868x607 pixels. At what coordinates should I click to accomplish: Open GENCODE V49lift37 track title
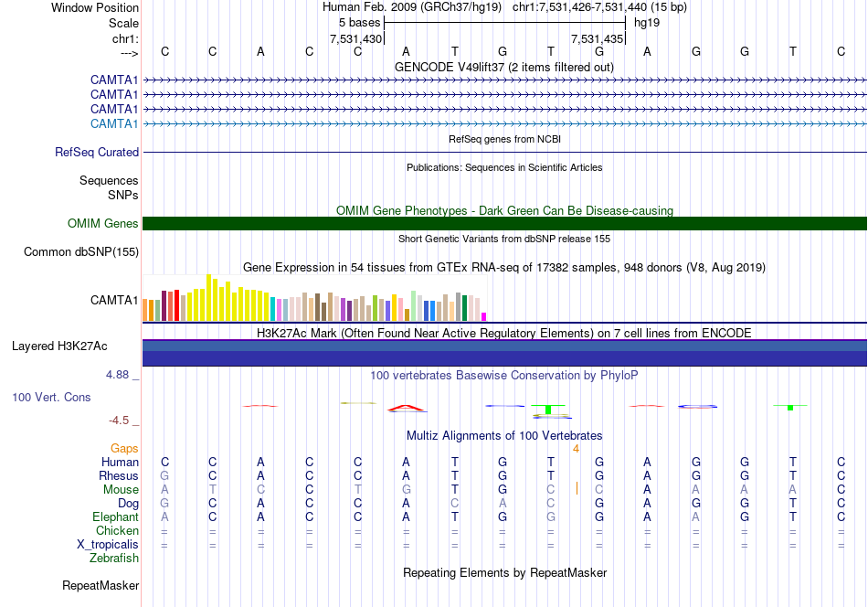(x=504, y=67)
